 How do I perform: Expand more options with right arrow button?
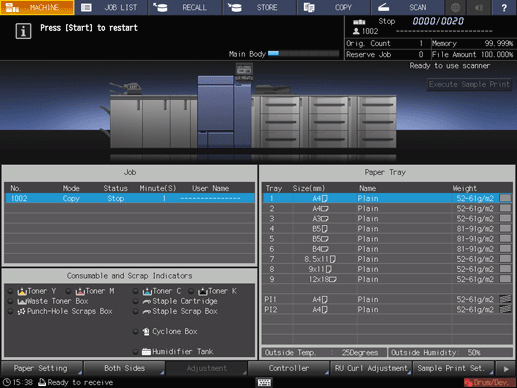click(x=506, y=369)
